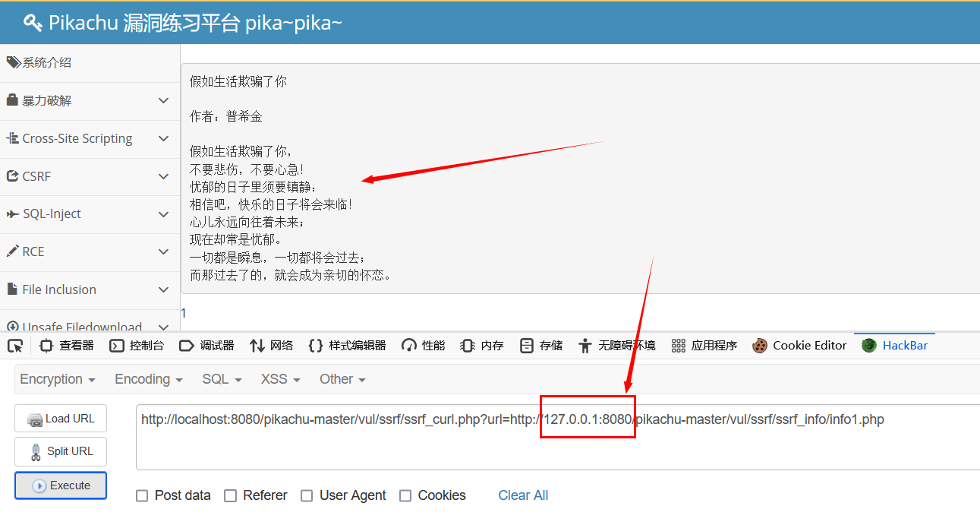The height and width of the screenshot is (525, 980).
Task: Toggle the Cookies checkbox
Action: [405, 495]
